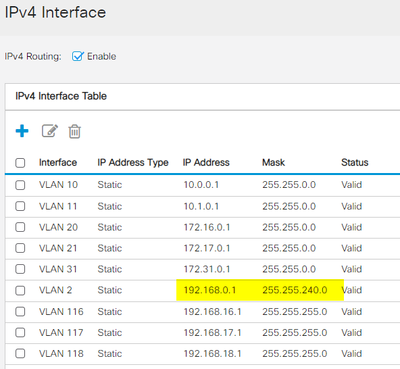The height and width of the screenshot is (369, 400).
Task: Click the Interface column header
Action: click(x=58, y=162)
